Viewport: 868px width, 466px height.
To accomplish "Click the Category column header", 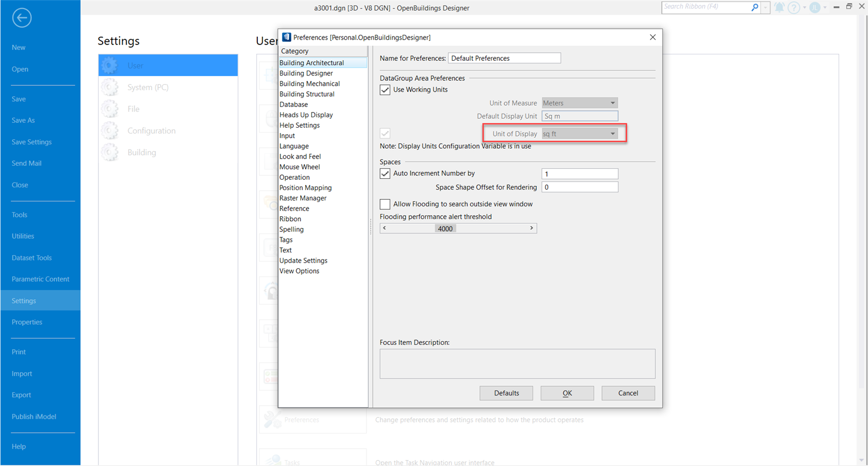I will click(322, 51).
